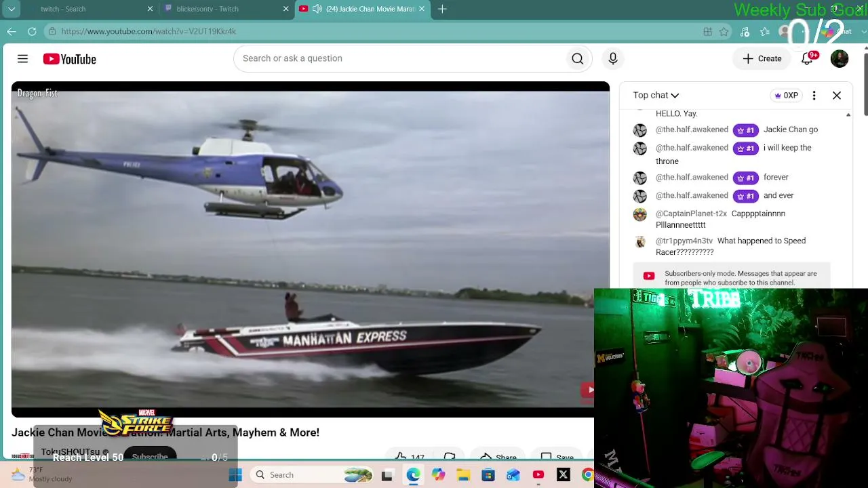Screen dimensions: 868x488
Task: Click the 'Jackie Chan go' chat message
Action: (x=791, y=129)
